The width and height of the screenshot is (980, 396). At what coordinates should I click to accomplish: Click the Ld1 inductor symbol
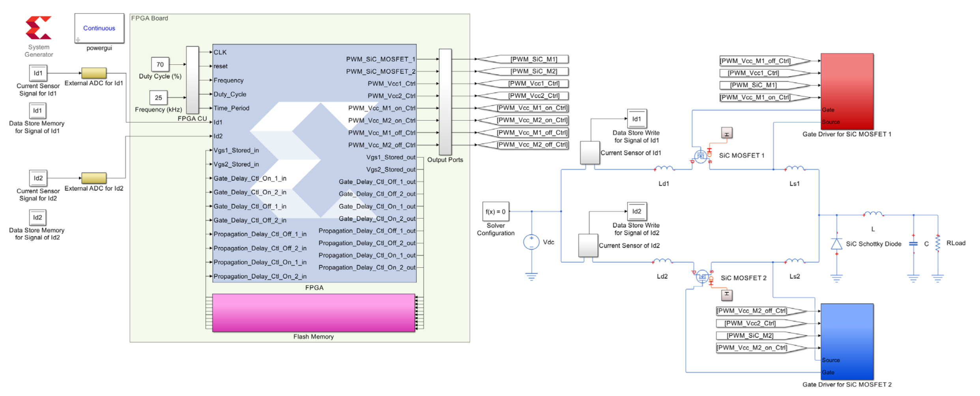[664, 169]
